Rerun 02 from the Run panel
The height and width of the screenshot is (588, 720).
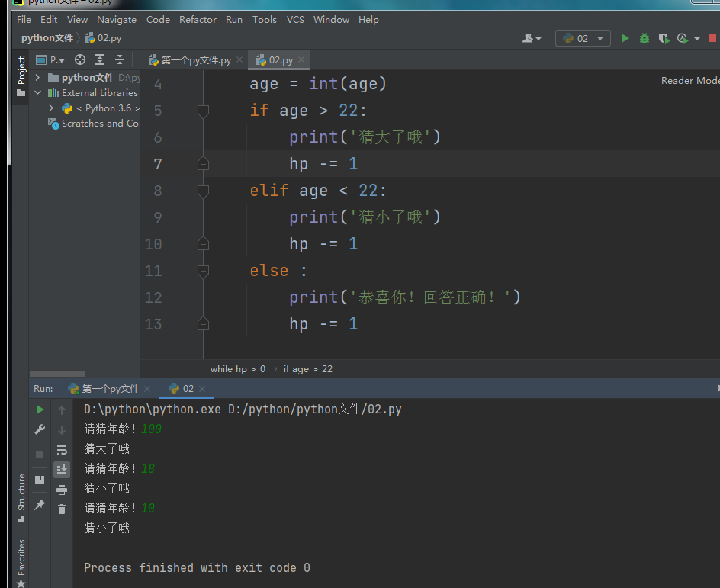point(40,410)
